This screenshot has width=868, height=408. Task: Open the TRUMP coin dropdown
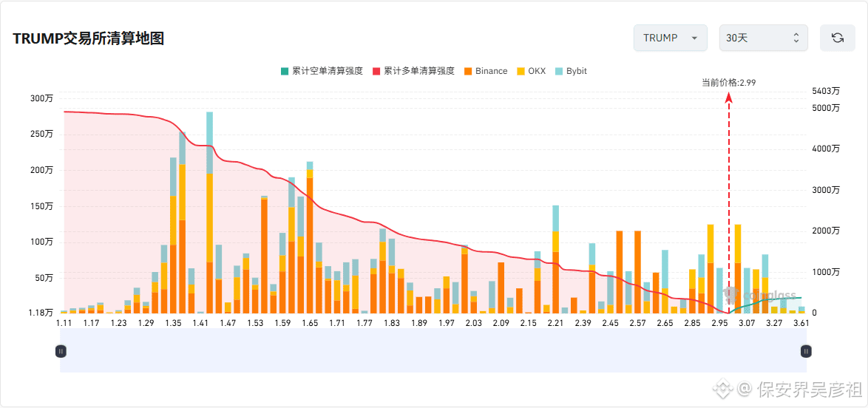(x=671, y=38)
